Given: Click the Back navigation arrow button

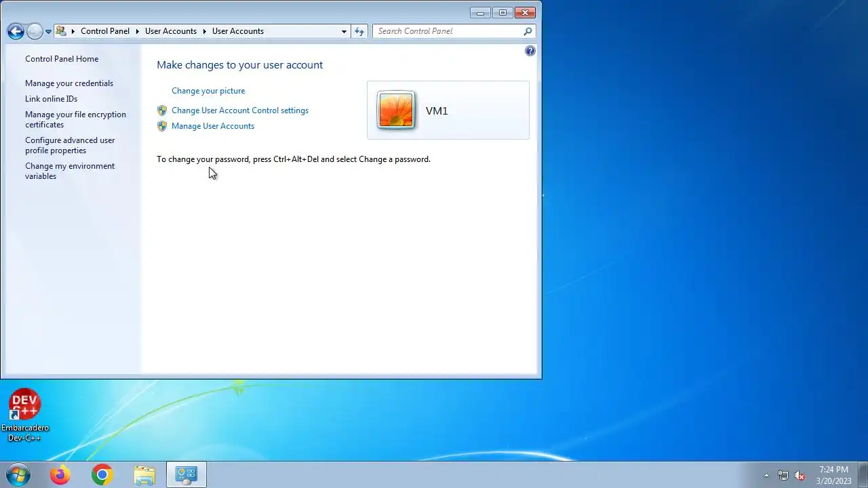Looking at the screenshot, I should click(16, 31).
